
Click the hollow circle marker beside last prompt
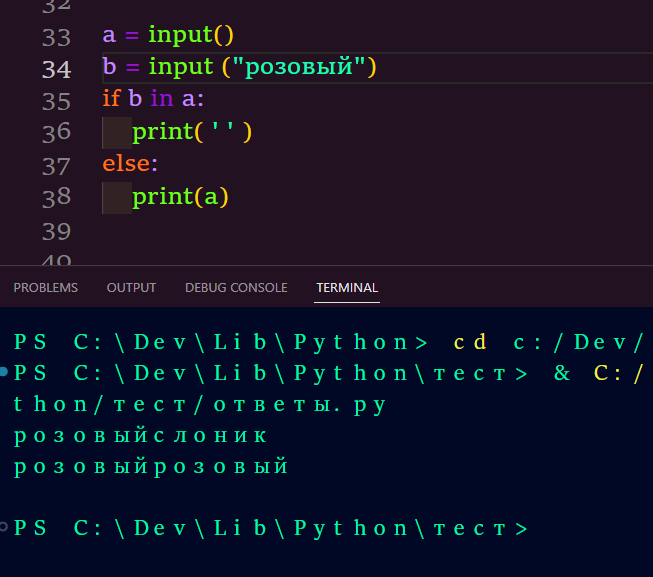tap(4, 527)
